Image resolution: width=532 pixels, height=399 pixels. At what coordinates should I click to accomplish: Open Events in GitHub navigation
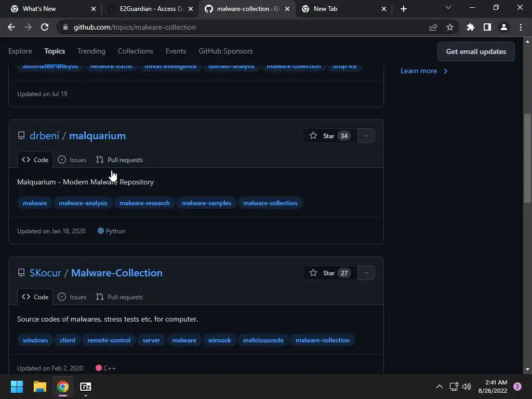click(176, 51)
